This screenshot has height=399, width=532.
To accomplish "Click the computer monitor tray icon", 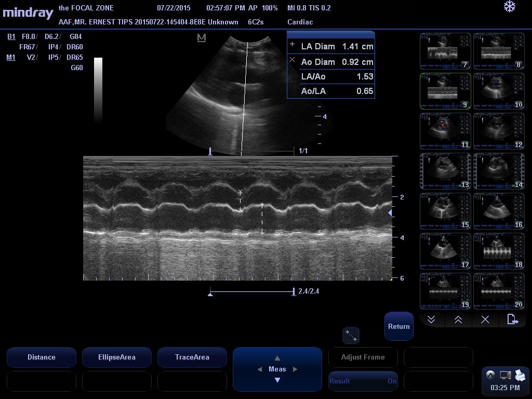I will click(x=506, y=375).
